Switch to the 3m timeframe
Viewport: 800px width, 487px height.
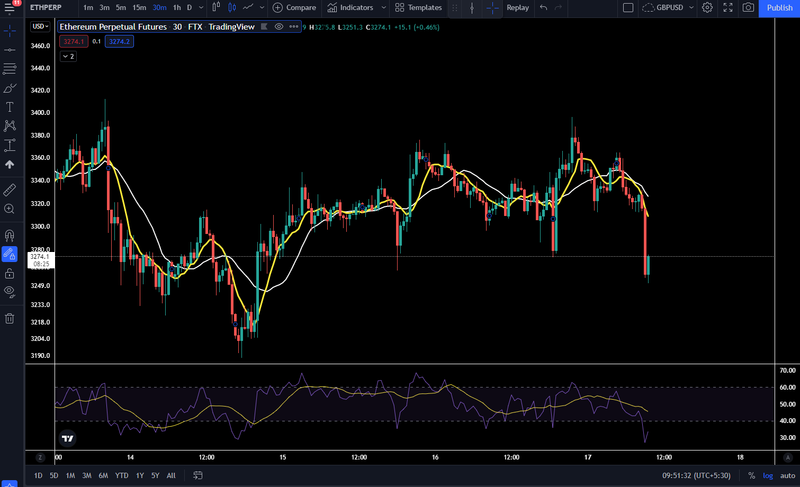point(105,8)
